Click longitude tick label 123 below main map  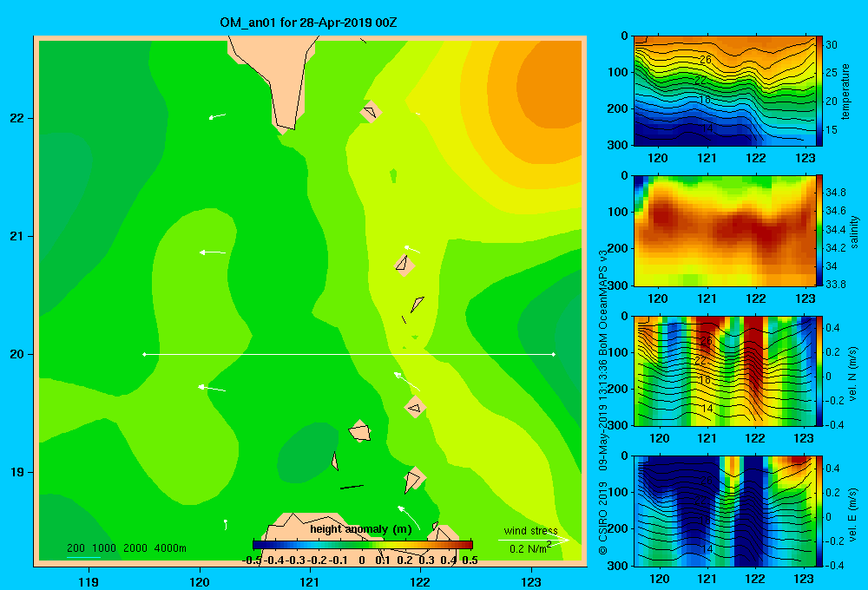click(531, 581)
